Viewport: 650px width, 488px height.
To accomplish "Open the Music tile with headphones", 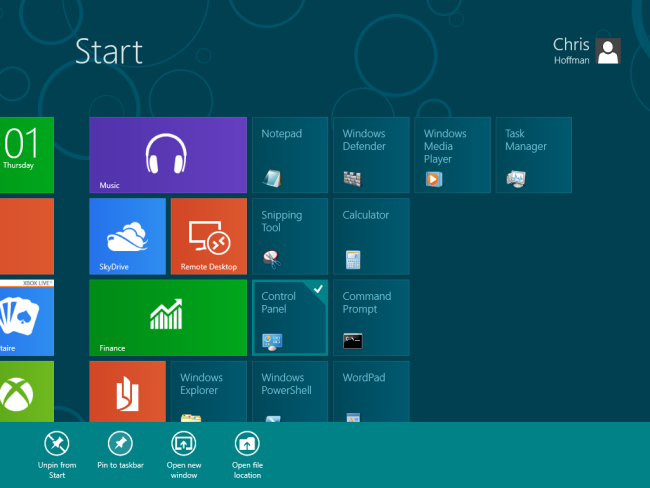I will click(168, 155).
